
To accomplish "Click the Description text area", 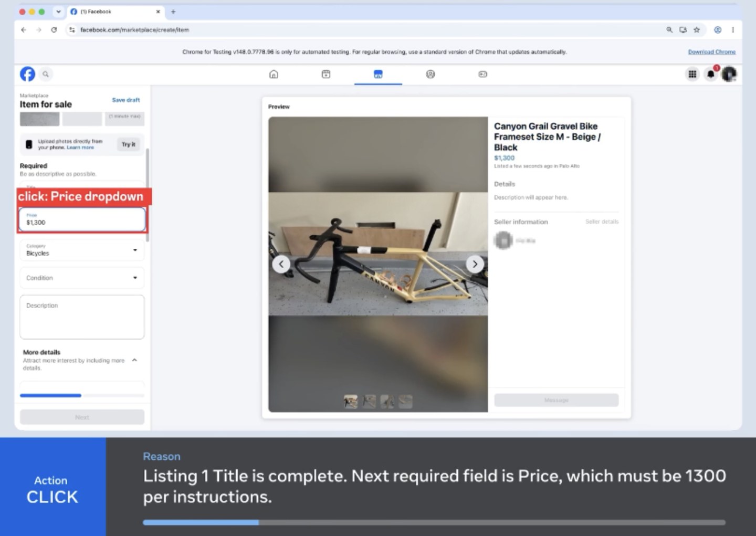I will 82,317.
